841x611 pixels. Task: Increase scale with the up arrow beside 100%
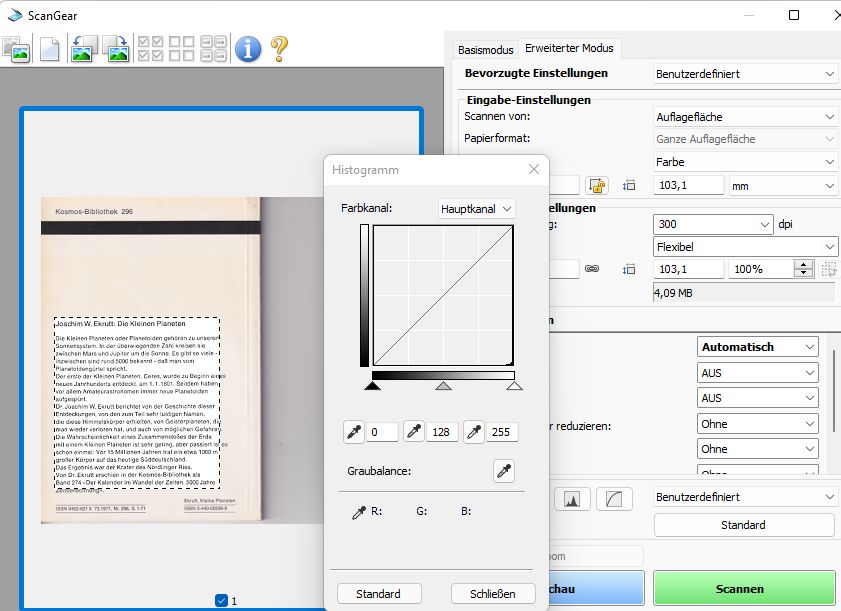(x=803, y=264)
